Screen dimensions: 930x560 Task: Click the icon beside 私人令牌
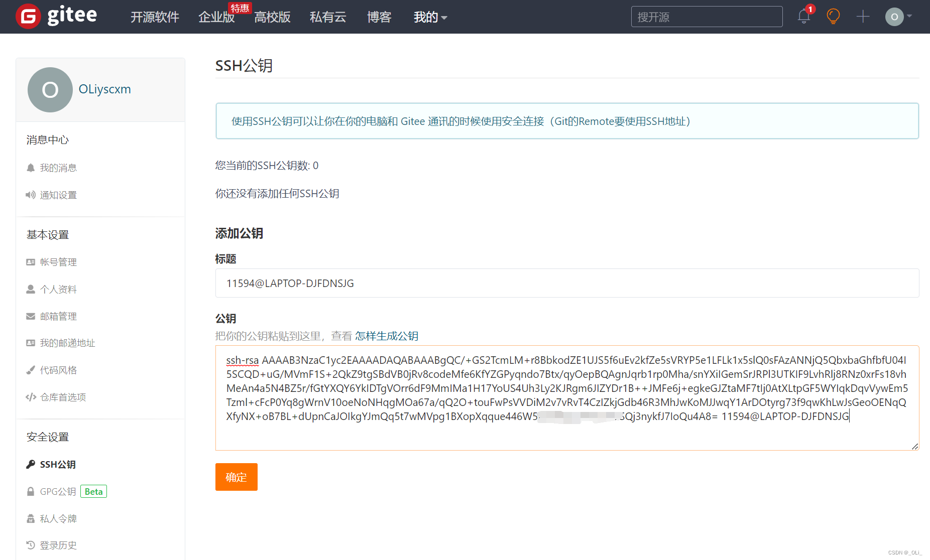click(x=31, y=518)
